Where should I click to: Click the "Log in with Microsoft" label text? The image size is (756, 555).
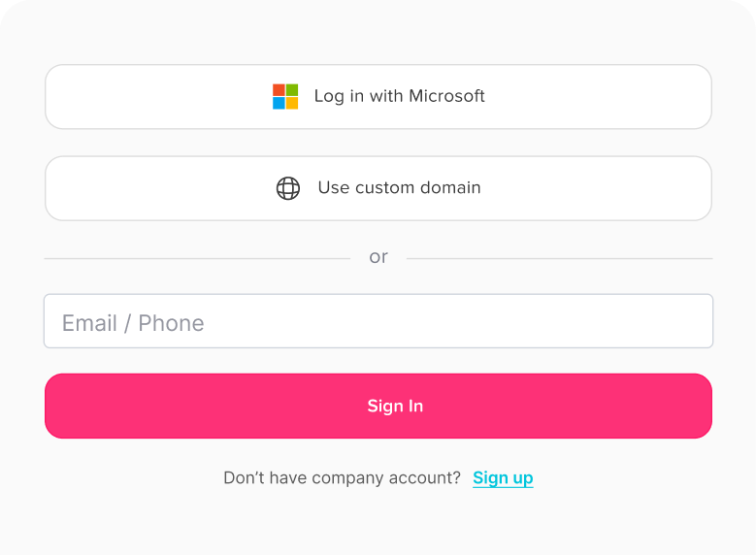coord(399,96)
